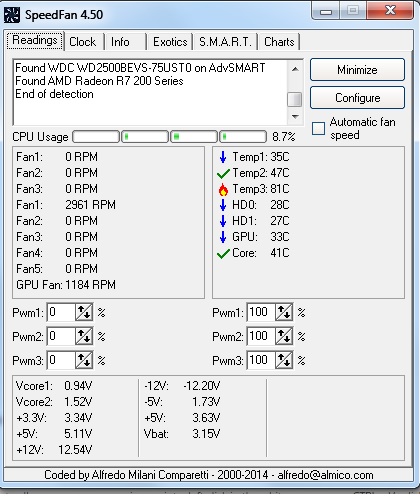Click the green checkmark beside Temp2
This screenshot has height=499, width=420.
click(x=223, y=173)
